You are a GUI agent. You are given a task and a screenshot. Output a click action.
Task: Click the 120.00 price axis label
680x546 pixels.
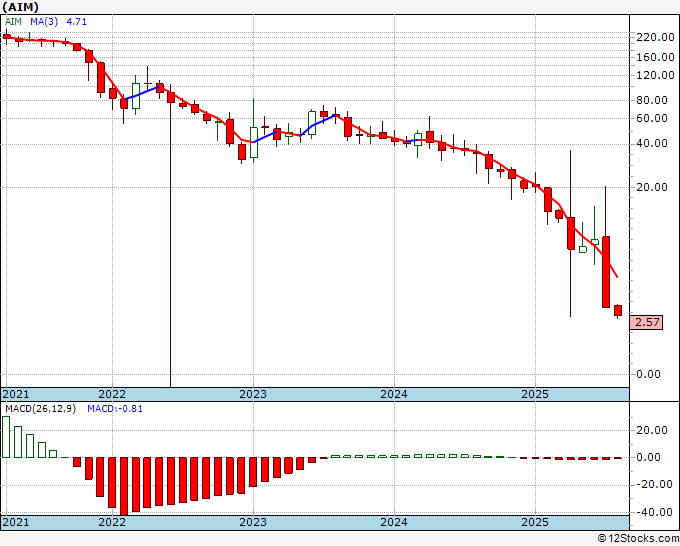pyautogui.click(x=655, y=75)
